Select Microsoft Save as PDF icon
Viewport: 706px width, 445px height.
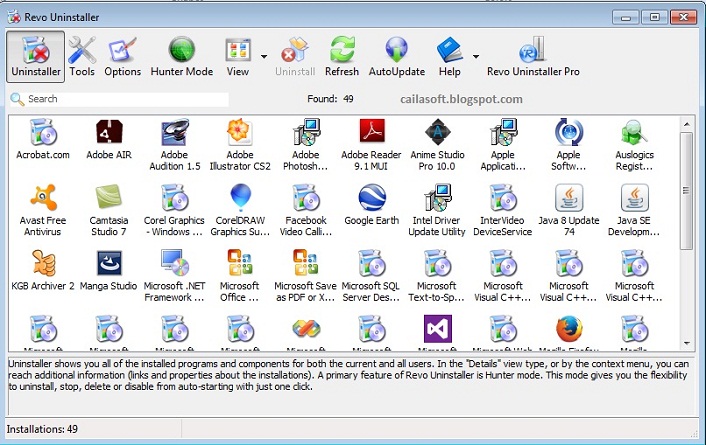pos(306,263)
